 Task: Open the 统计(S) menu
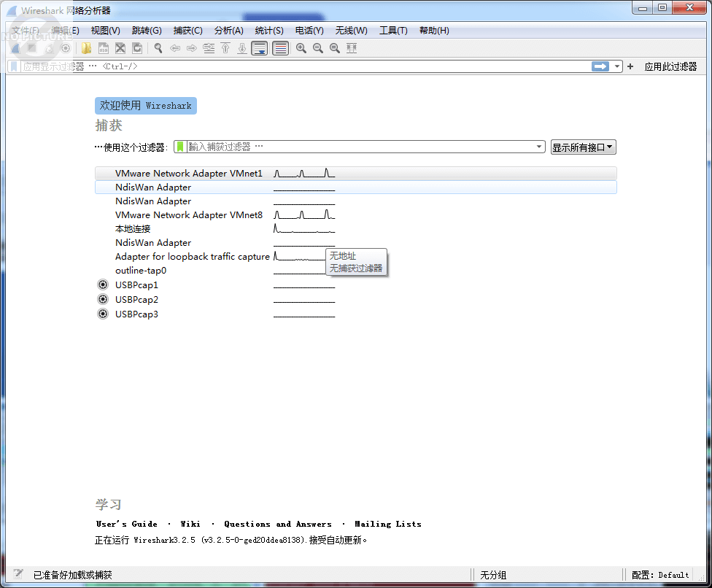click(x=269, y=31)
